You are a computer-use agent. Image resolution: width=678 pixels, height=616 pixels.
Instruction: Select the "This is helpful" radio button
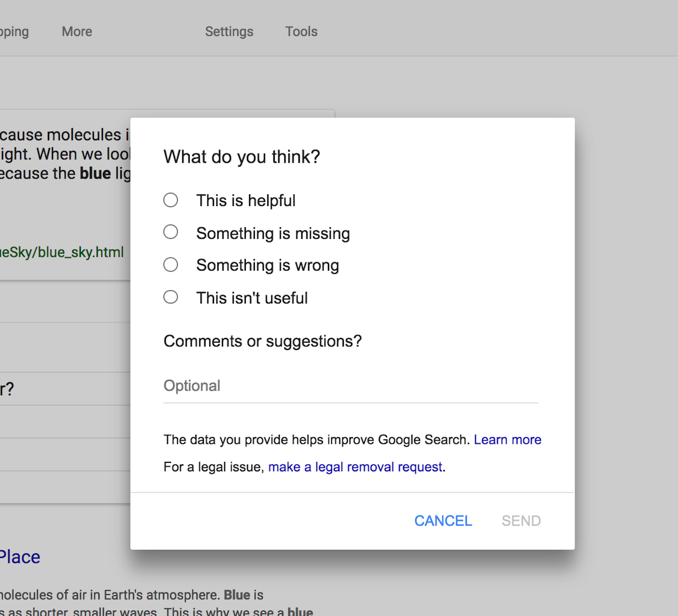[171, 200]
